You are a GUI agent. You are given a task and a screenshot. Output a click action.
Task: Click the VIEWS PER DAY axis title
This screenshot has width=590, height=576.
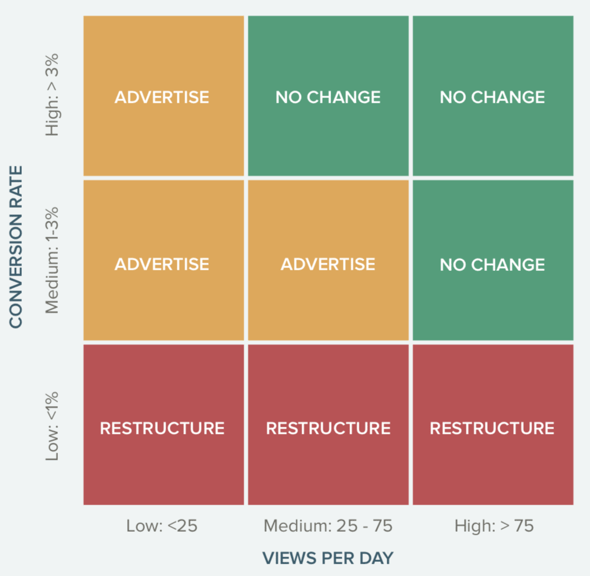coord(328,558)
